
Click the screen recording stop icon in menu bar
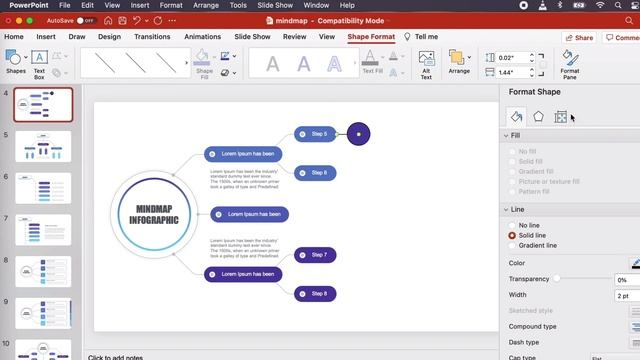pos(524,5)
